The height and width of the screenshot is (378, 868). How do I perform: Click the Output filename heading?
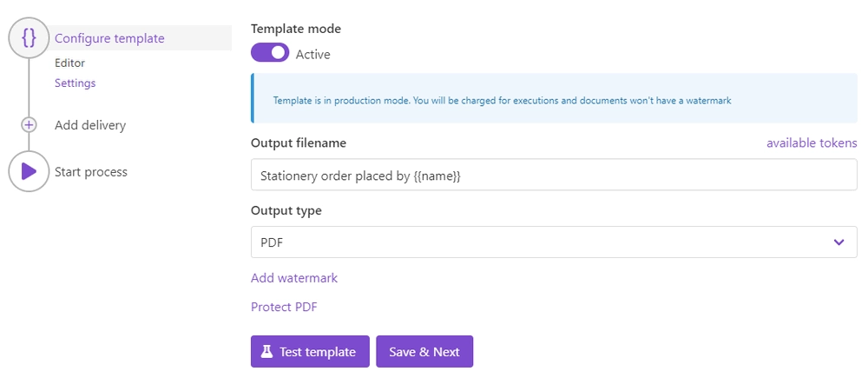[299, 143]
